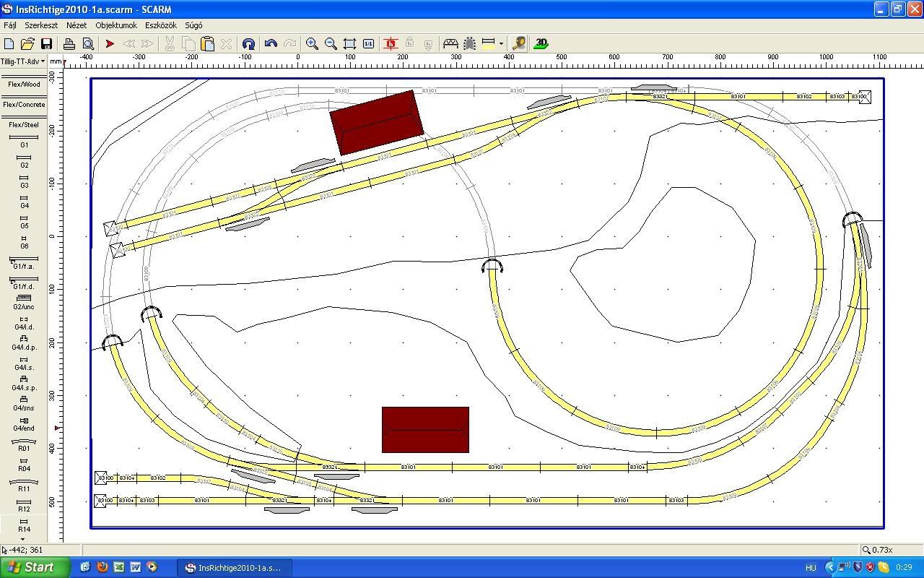The height and width of the screenshot is (578, 924).
Task: Click the zoom-to-fit frame icon
Action: tap(349, 44)
